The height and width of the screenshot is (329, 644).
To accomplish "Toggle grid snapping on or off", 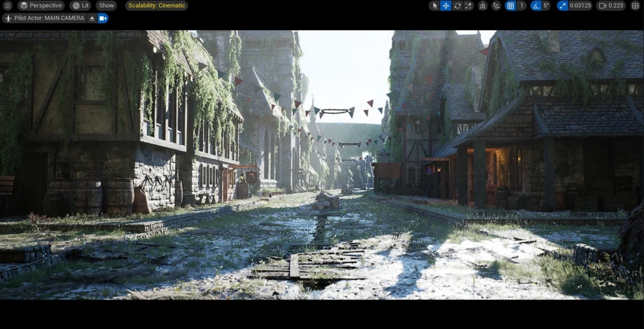I will [x=511, y=6].
